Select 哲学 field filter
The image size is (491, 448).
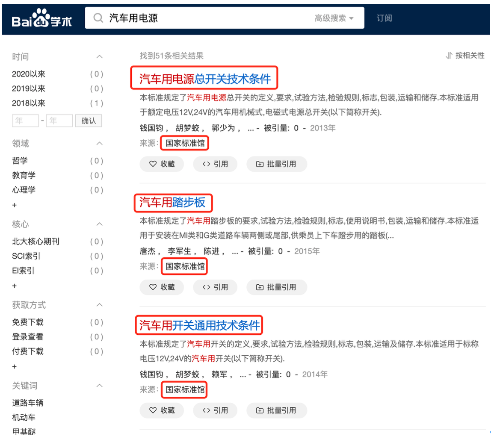pos(20,161)
